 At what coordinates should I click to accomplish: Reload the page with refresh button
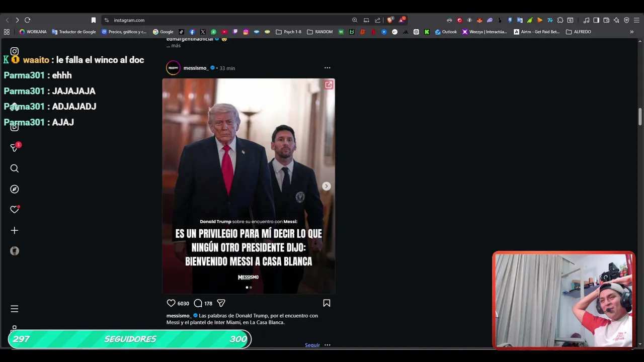pyautogui.click(x=27, y=20)
